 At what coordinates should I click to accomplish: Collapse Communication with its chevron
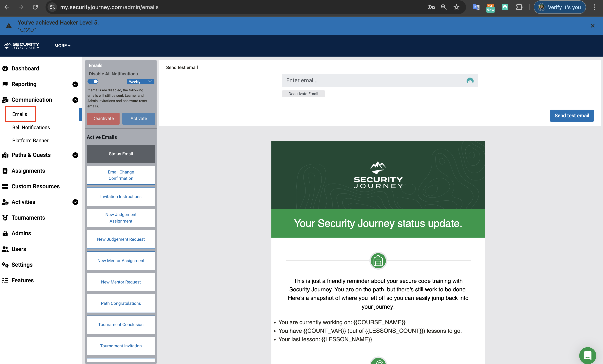(75, 100)
